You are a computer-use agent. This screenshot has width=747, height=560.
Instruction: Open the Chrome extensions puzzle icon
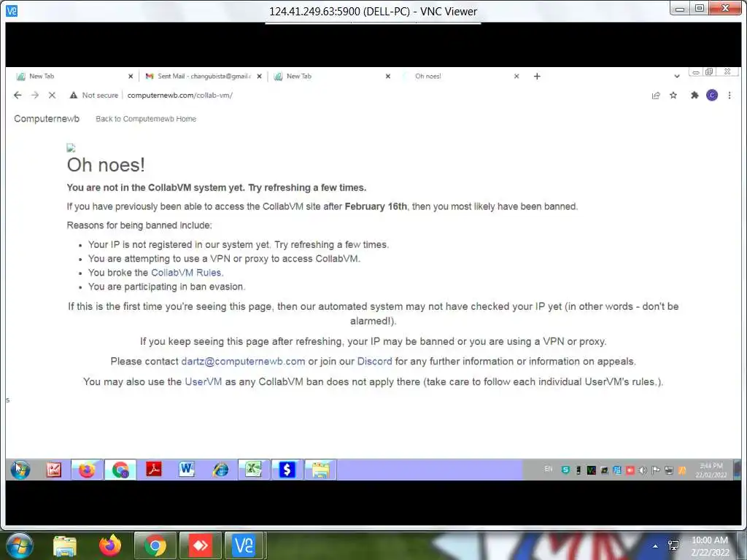click(x=694, y=96)
